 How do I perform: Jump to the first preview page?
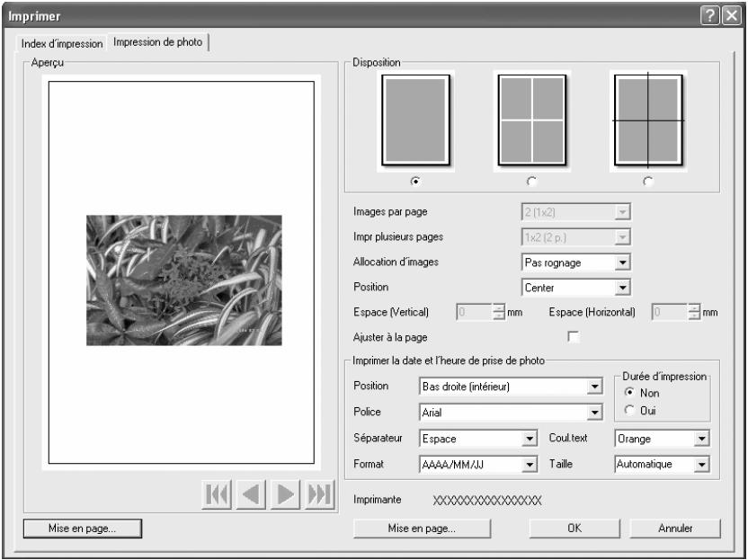[217, 494]
